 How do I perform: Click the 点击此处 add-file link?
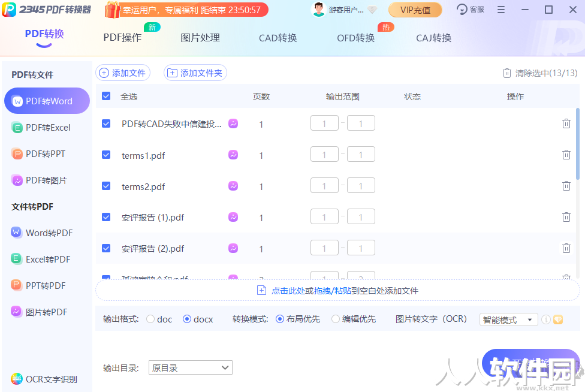pyautogui.click(x=288, y=291)
